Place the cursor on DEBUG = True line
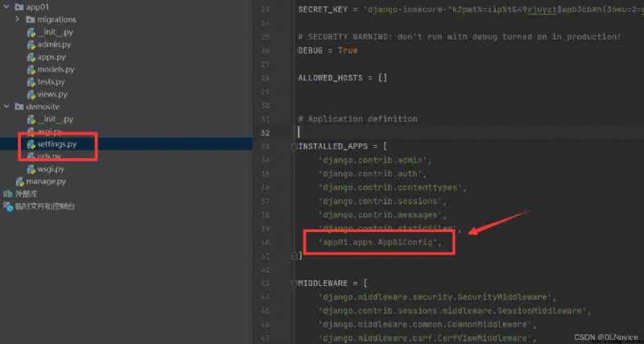Image resolution: width=644 pixels, height=344 pixels. [328, 51]
